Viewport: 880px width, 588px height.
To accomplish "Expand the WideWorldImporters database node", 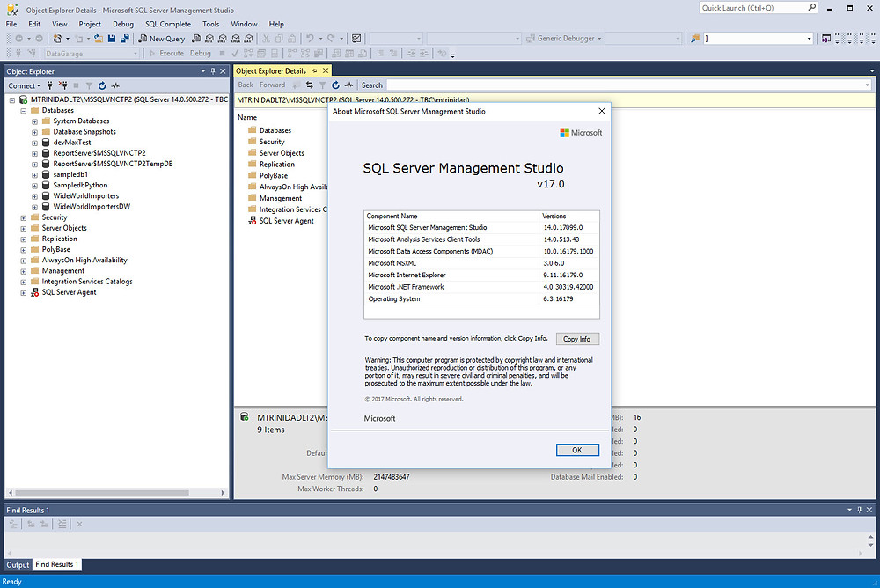I will click(35, 196).
